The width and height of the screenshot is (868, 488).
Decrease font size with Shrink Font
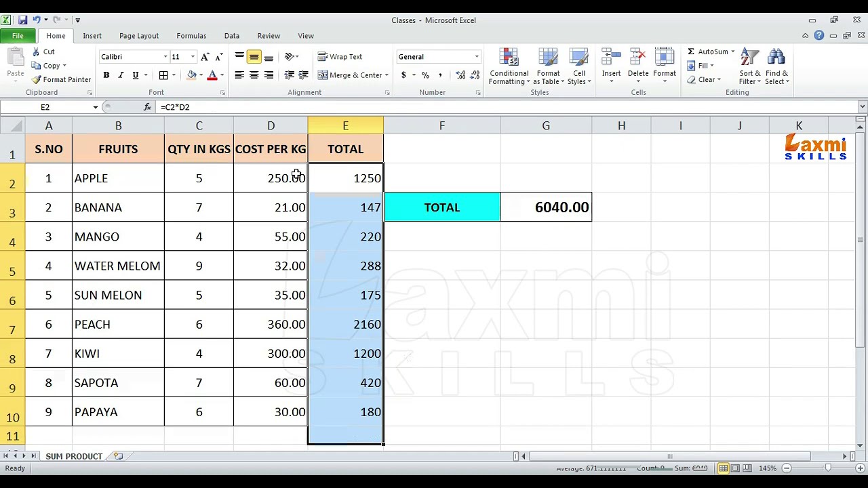[x=218, y=57]
